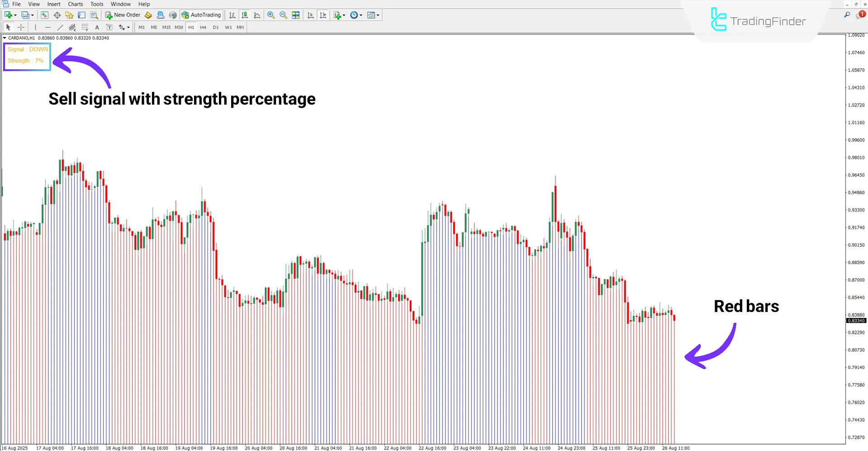868x451 pixels.
Task: Select the Crosshair tool
Action: pyautogui.click(x=21, y=27)
